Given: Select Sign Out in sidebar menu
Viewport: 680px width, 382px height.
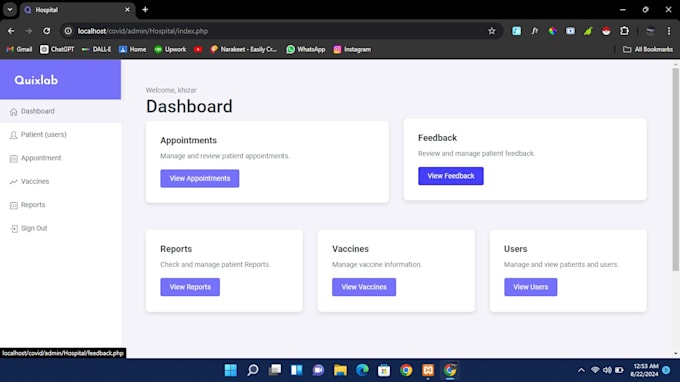Looking at the screenshot, I should pos(60,228).
